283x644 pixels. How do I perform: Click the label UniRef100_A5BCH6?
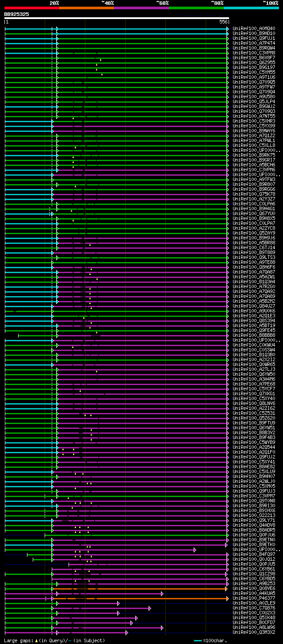[254, 165]
